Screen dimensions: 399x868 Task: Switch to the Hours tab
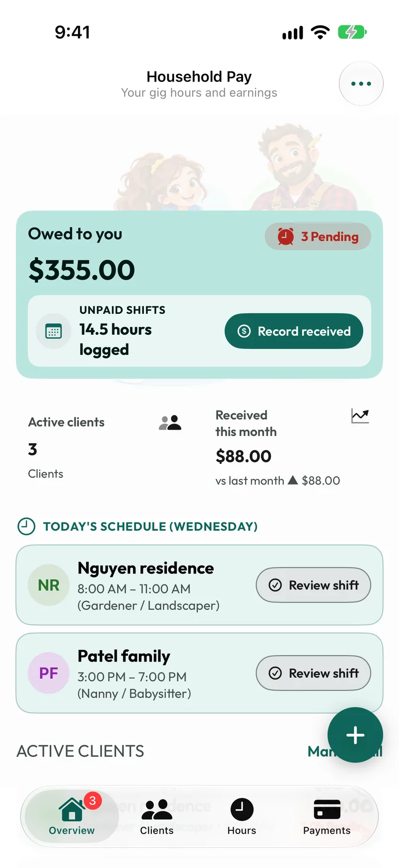tap(242, 816)
